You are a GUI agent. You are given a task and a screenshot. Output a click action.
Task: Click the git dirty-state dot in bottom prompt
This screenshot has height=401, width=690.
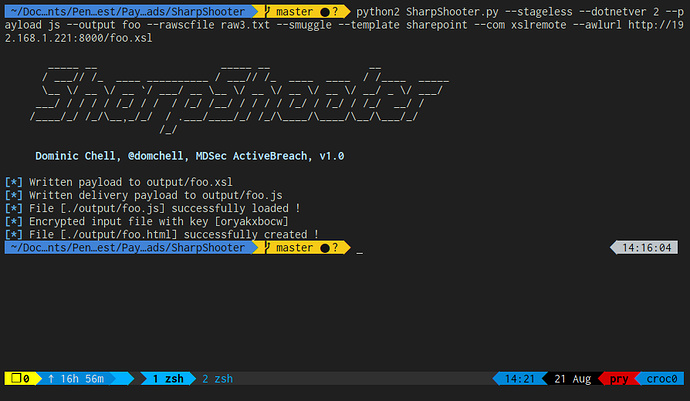coord(325,248)
